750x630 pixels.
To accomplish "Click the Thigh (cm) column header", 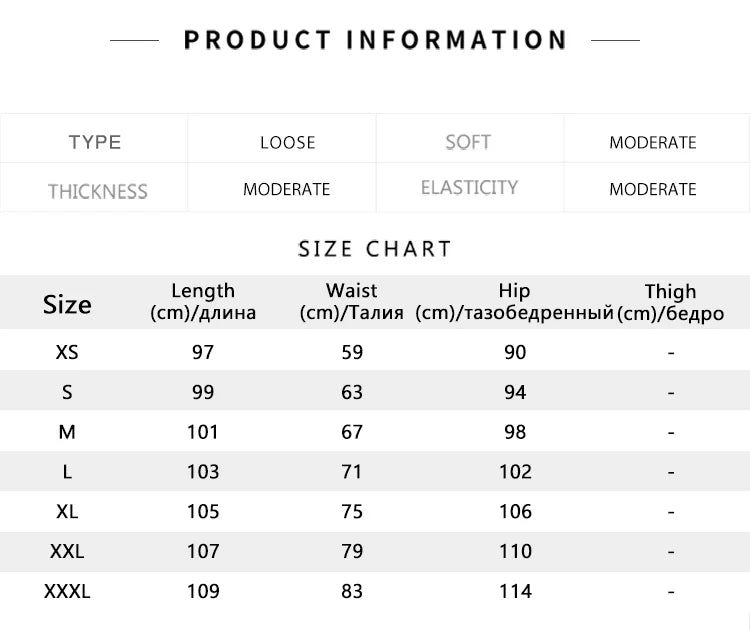I will click(x=670, y=302).
